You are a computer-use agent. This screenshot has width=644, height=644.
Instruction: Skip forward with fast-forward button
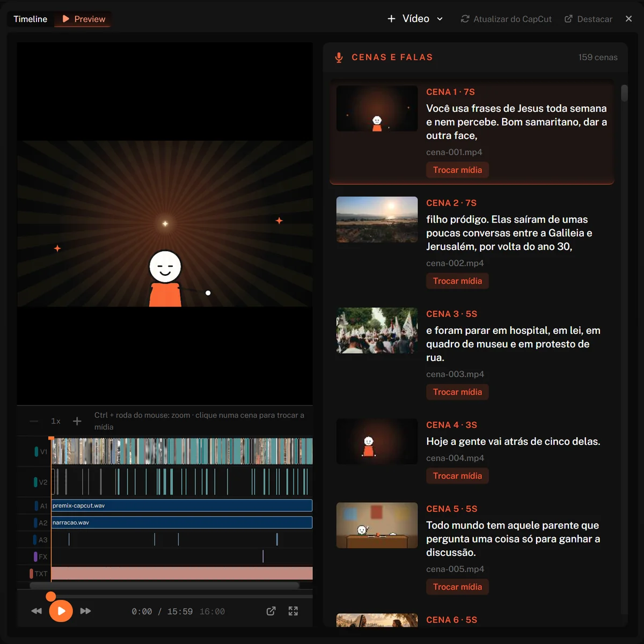click(x=85, y=611)
